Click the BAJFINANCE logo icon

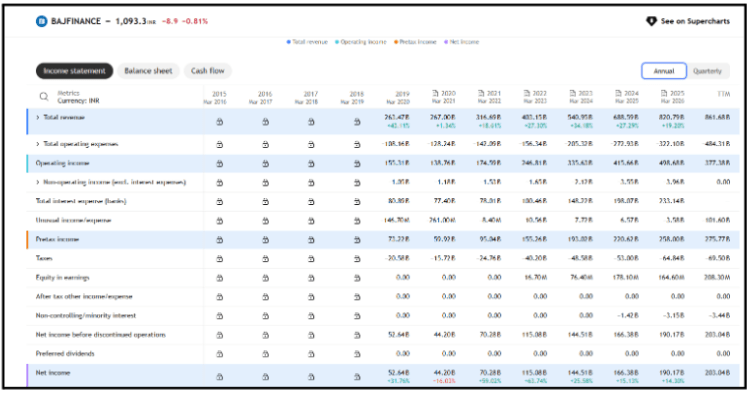point(41,21)
